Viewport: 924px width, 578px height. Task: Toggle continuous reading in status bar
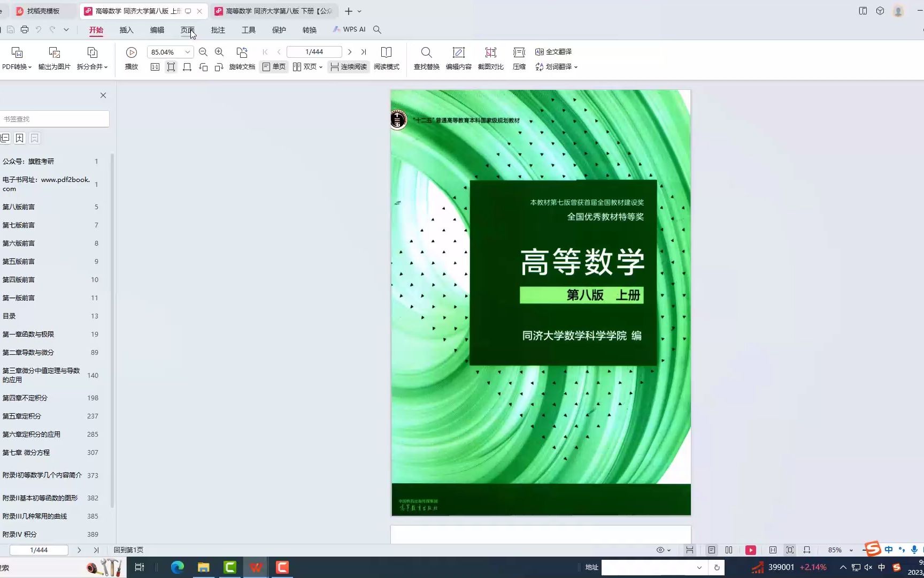pyautogui.click(x=690, y=550)
